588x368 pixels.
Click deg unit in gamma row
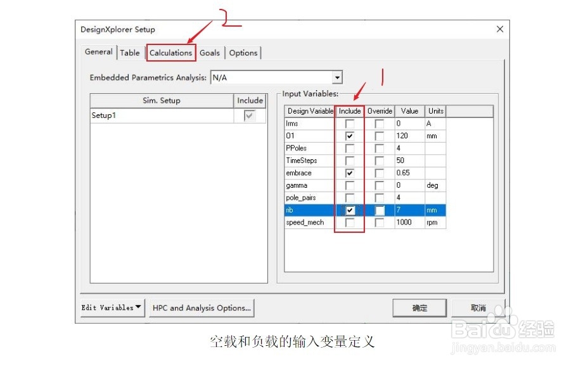(432, 185)
